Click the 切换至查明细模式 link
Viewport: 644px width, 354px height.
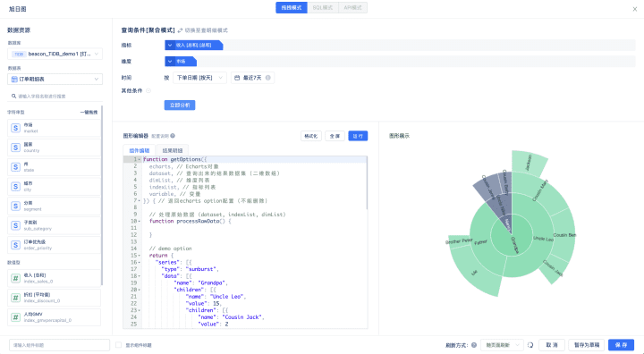coord(206,30)
